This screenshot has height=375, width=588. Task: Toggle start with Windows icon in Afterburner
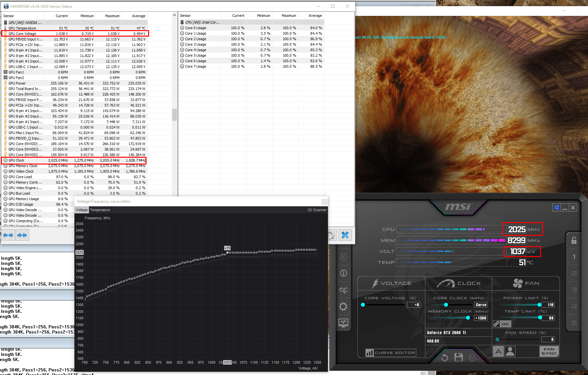(x=557, y=208)
